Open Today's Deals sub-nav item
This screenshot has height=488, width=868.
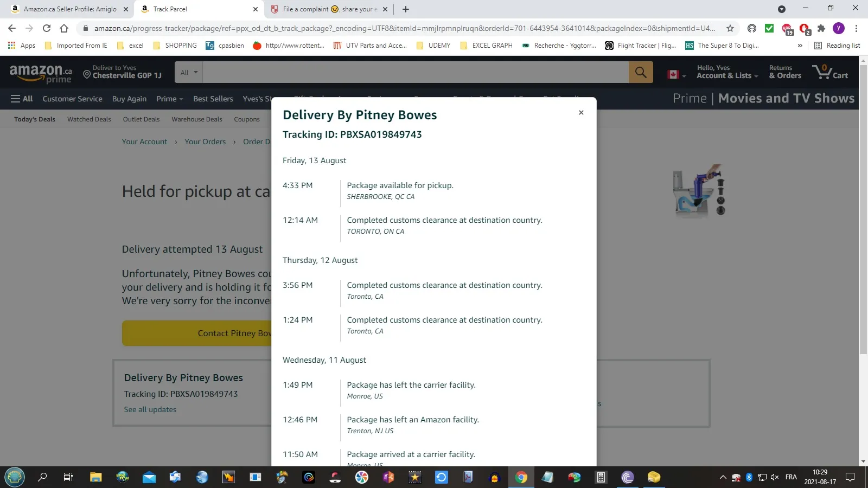click(35, 119)
